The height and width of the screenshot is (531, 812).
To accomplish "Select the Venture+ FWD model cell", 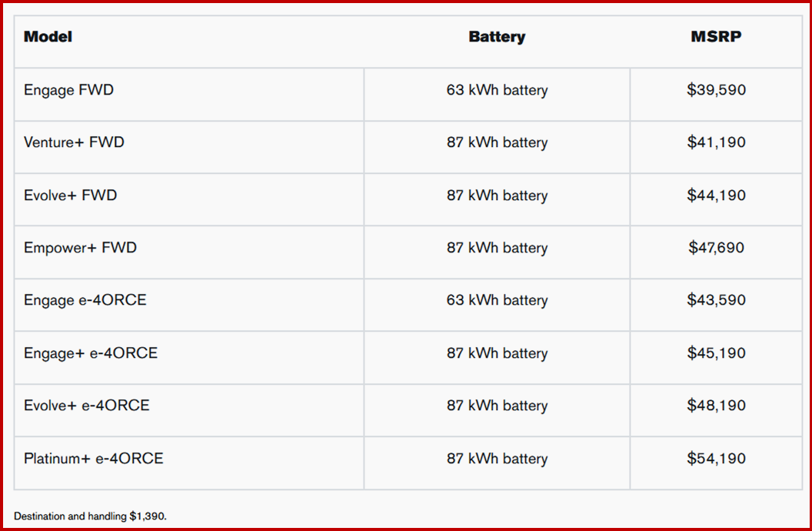I will [74, 142].
